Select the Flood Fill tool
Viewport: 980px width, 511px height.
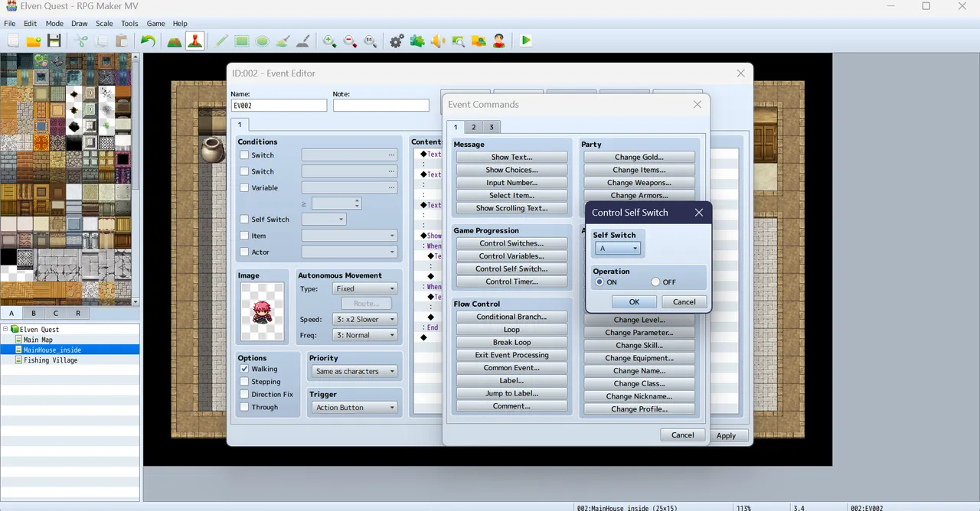283,41
